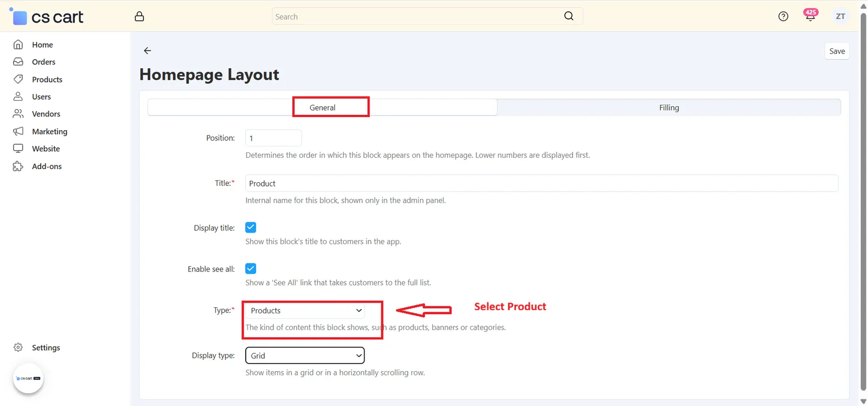Click the Add-ons puzzle icon
868x406 pixels.
pyautogui.click(x=18, y=166)
